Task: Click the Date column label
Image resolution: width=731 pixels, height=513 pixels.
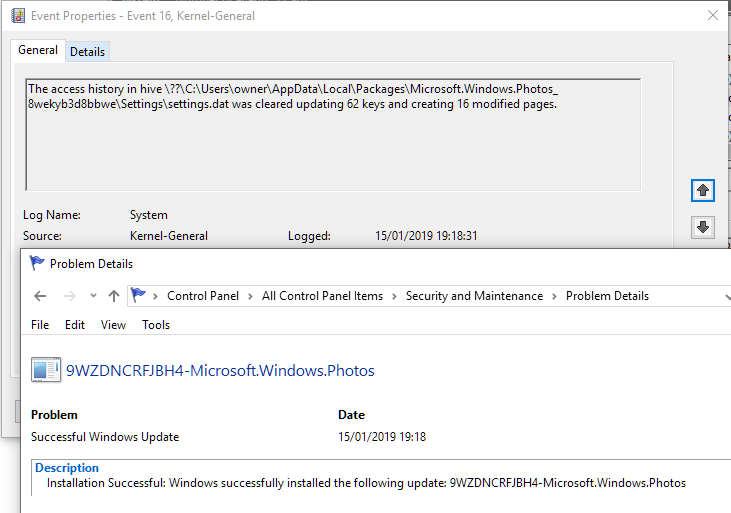Action: [352, 415]
